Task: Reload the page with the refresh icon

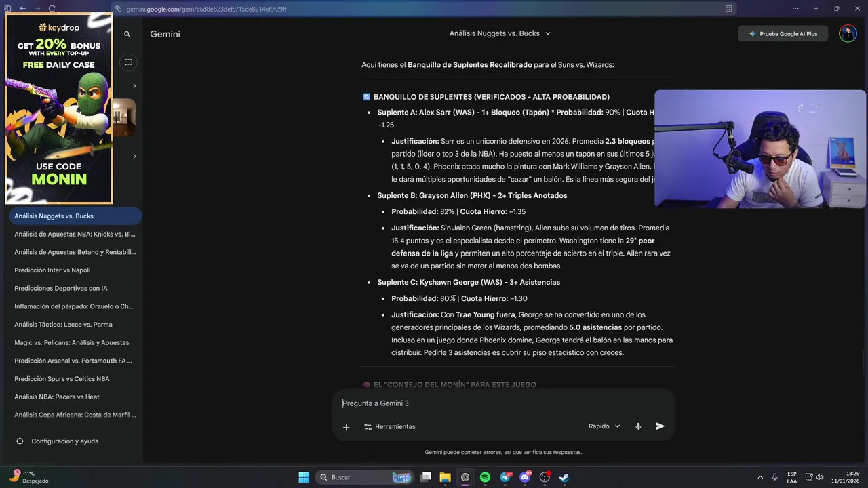Action: pyautogui.click(x=52, y=9)
